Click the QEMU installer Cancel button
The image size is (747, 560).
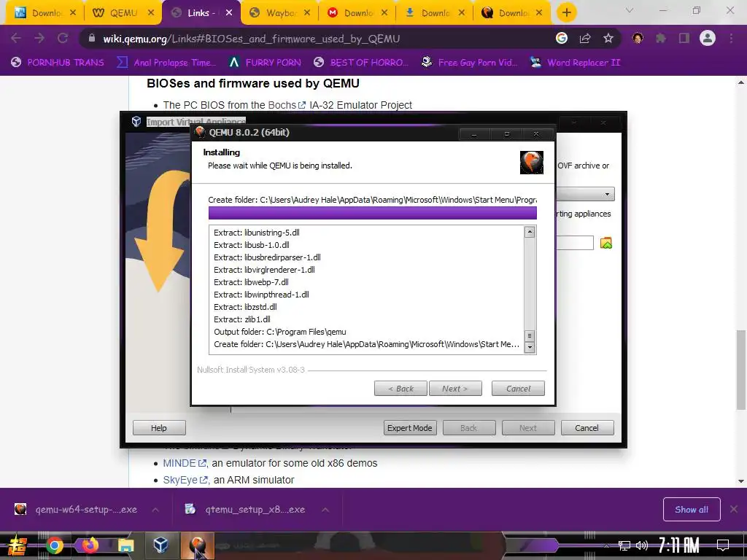518,389
